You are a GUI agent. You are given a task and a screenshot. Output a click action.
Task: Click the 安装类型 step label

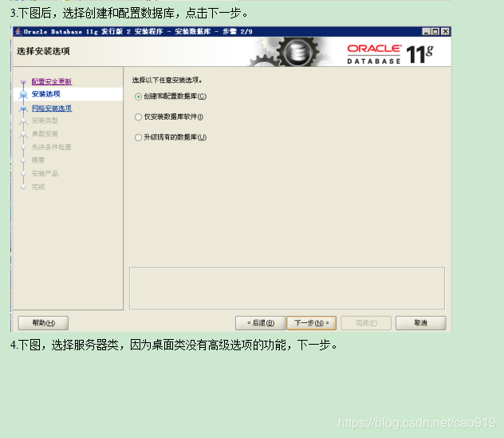point(45,121)
